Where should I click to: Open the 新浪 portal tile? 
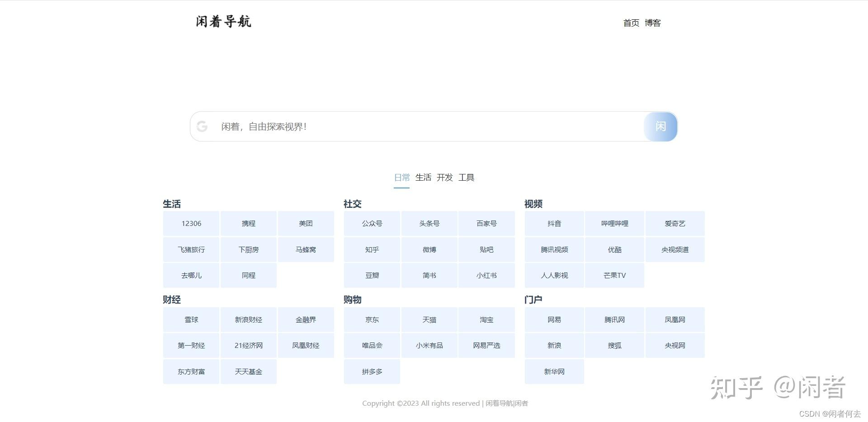pyautogui.click(x=554, y=346)
